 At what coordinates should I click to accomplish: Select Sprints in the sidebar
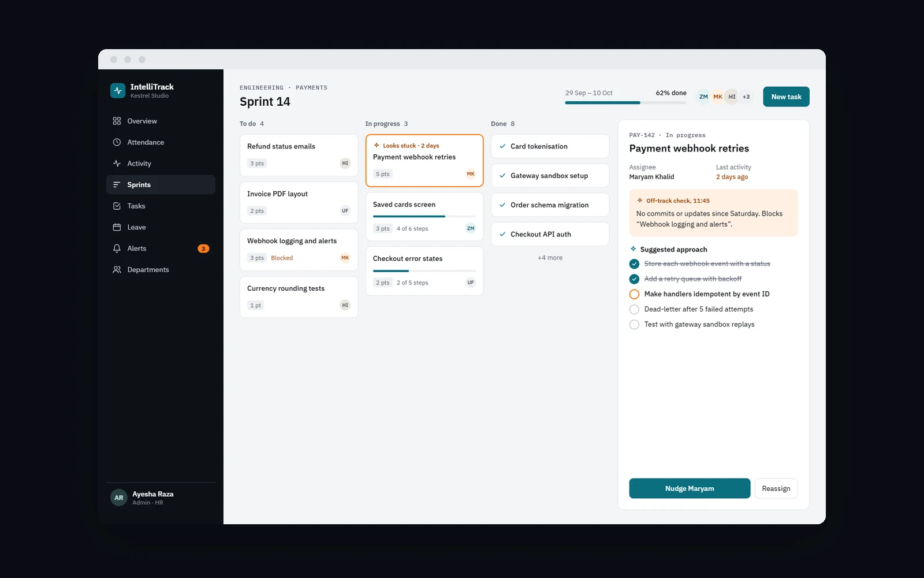(x=161, y=184)
